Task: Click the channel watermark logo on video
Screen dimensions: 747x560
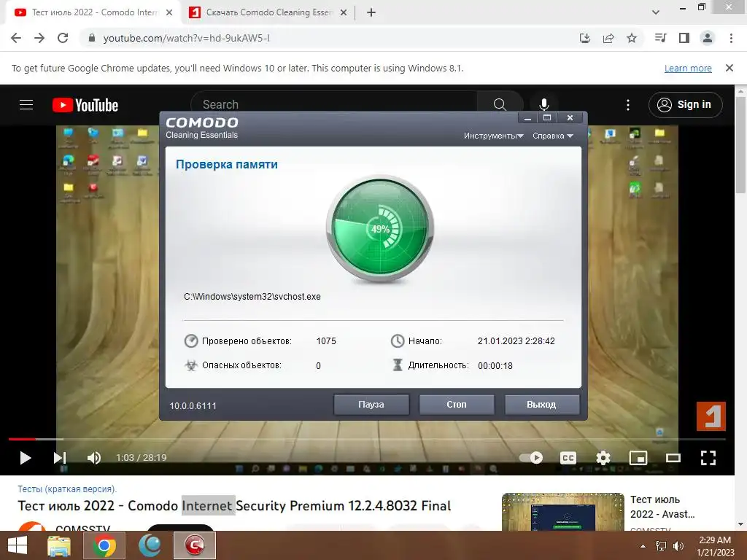Action: click(711, 416)
